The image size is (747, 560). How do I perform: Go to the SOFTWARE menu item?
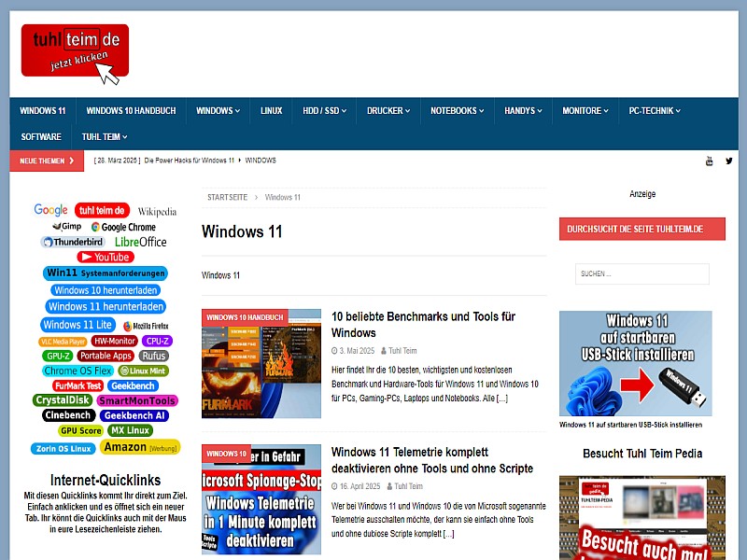(41, 136)
